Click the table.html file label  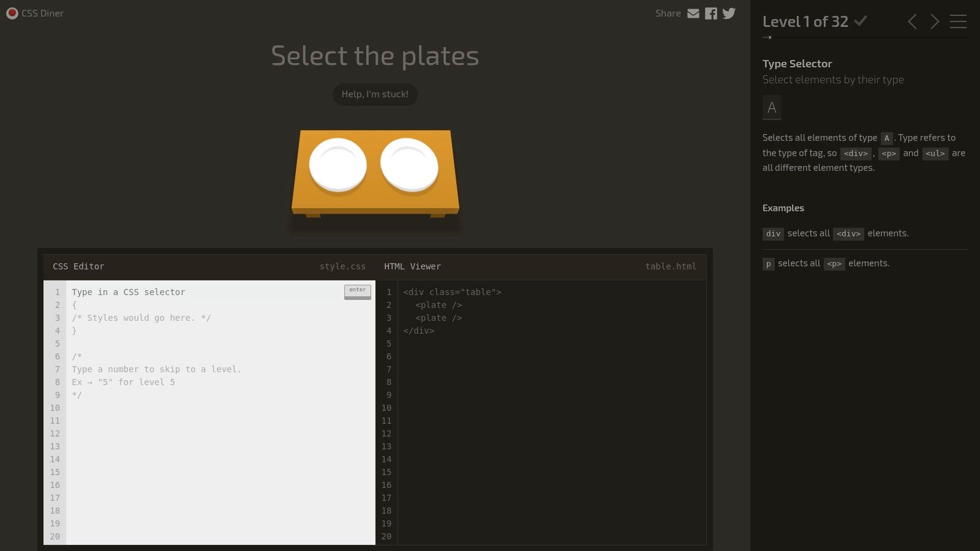tap(671, 266)
